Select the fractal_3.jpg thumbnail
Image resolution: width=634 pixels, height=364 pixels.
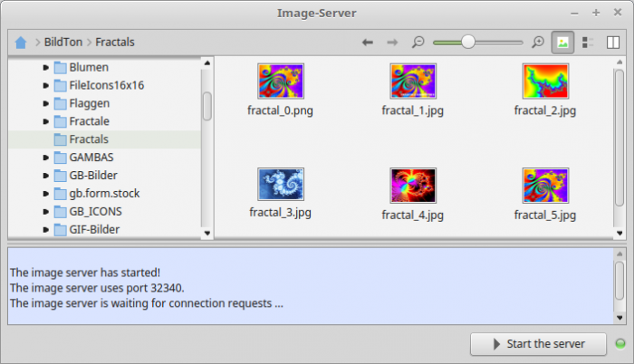tap(280, 184)
